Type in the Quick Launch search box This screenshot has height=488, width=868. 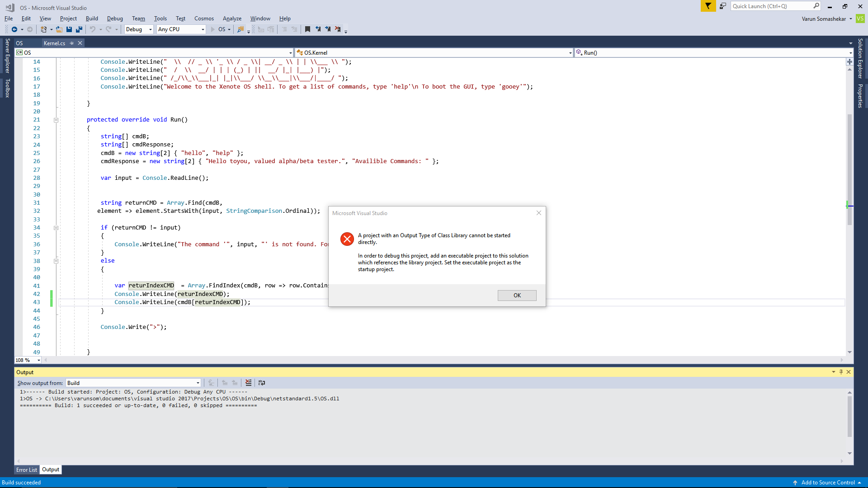773,6
